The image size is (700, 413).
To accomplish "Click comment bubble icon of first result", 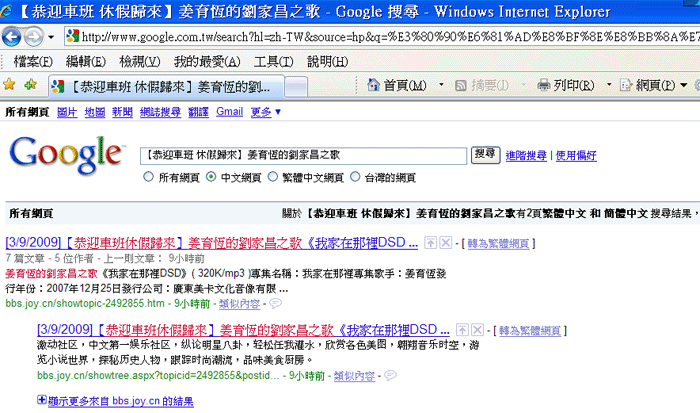I will (276, 304).
